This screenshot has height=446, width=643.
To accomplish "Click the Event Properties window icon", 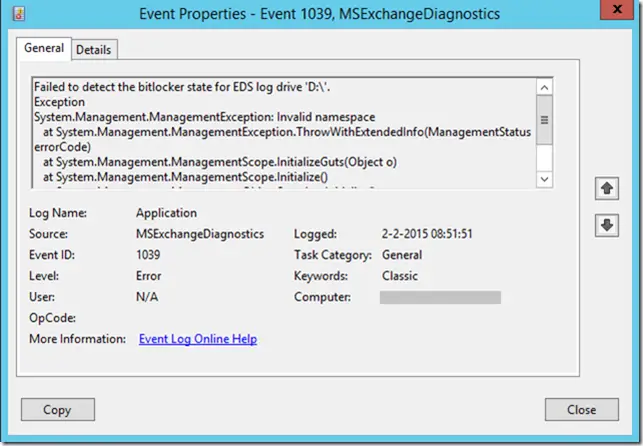I will [x=19, y=14].
